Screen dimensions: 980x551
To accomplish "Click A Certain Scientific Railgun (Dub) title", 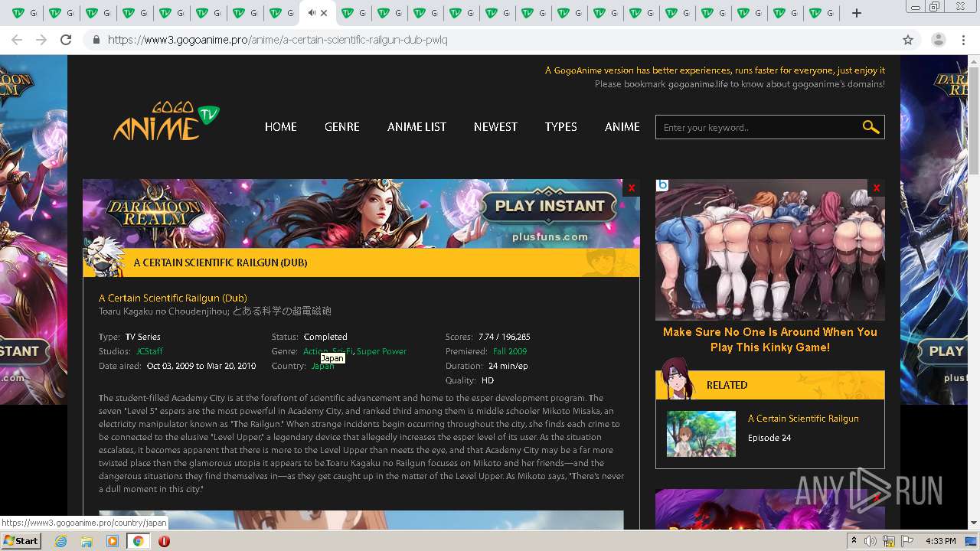I will [x=173, y=298].
